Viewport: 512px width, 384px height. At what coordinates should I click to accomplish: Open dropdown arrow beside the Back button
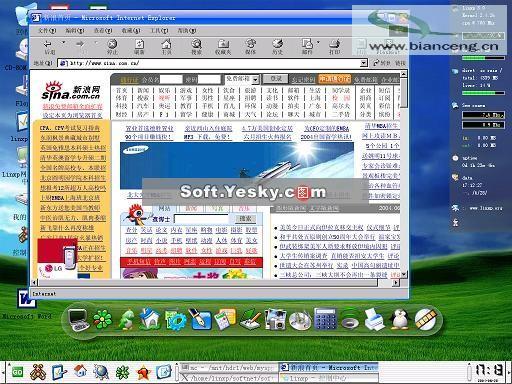point(63,43)
